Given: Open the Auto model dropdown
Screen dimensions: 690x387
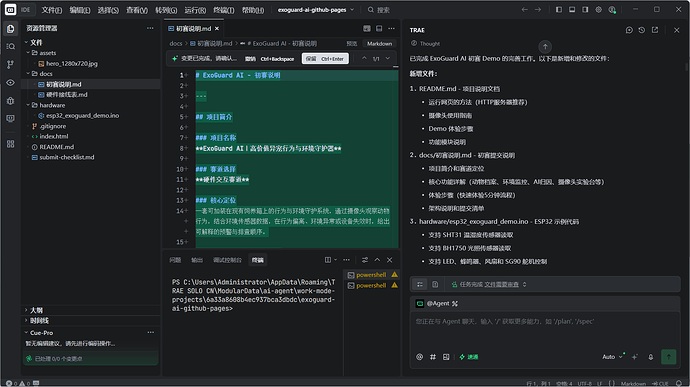Looking at the screenshot, I should pos(613,357).
